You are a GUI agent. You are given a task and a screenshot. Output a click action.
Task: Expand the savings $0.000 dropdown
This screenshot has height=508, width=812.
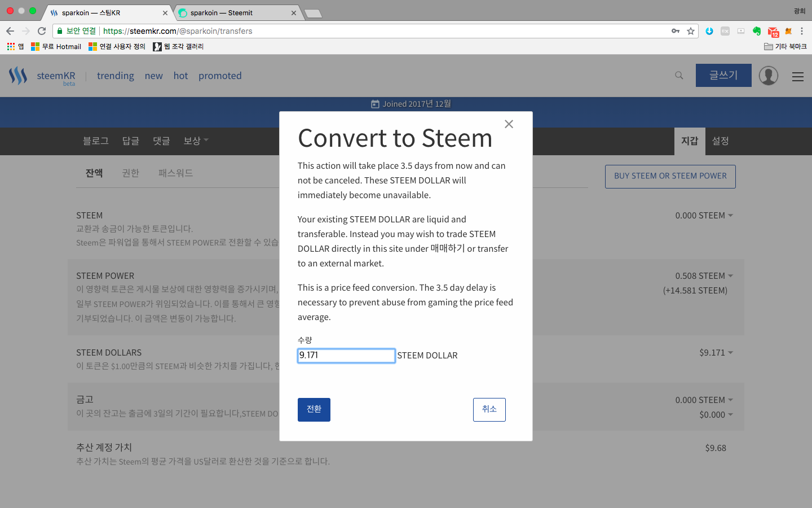716,415
